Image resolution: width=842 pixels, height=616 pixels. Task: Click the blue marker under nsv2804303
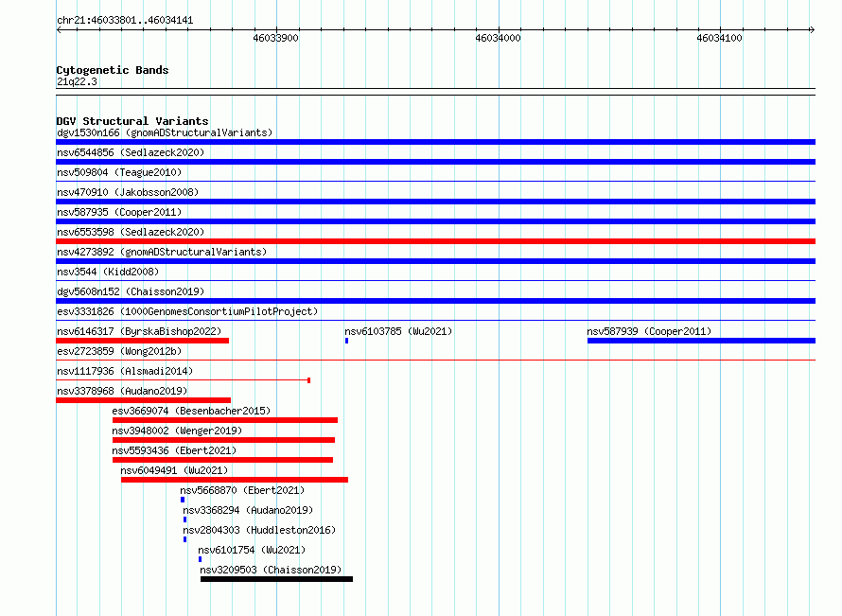(185, 539)
